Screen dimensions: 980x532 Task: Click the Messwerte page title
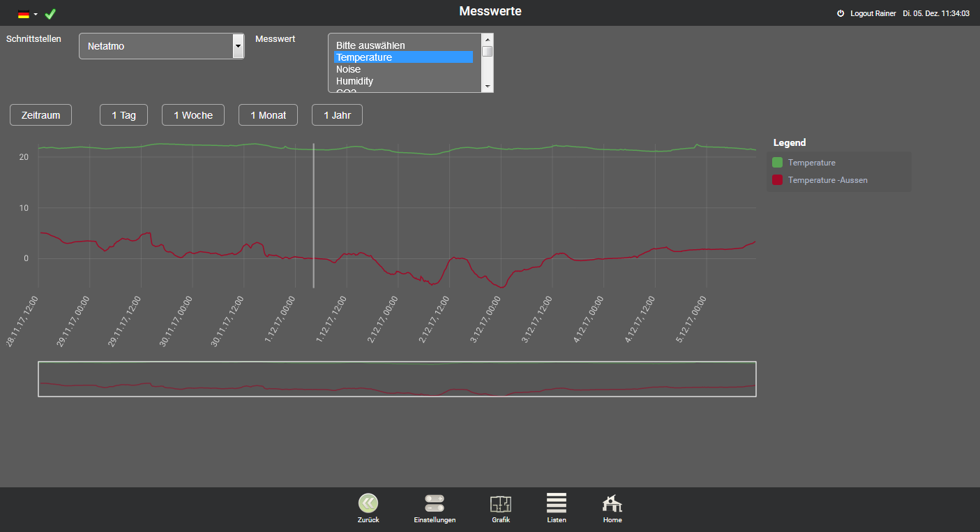pyautogui.click(x=490, y=11)
